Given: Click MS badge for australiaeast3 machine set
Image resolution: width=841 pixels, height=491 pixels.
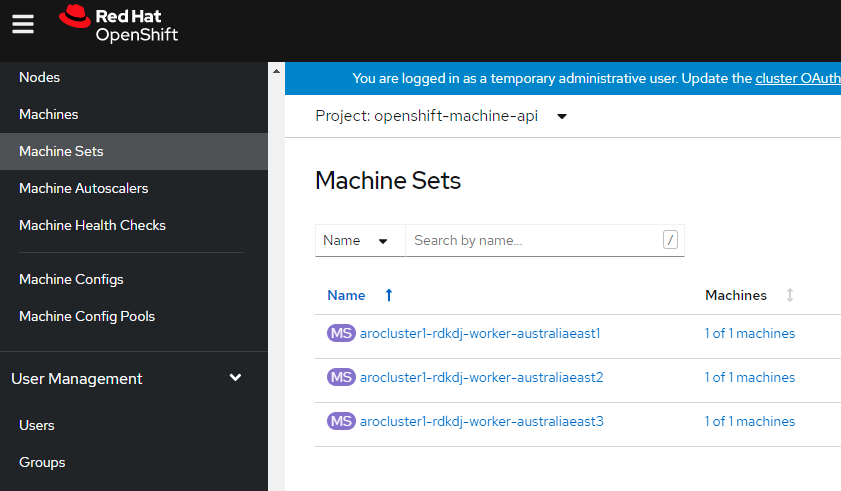Looking at the screenshot, I should [341, 421].
